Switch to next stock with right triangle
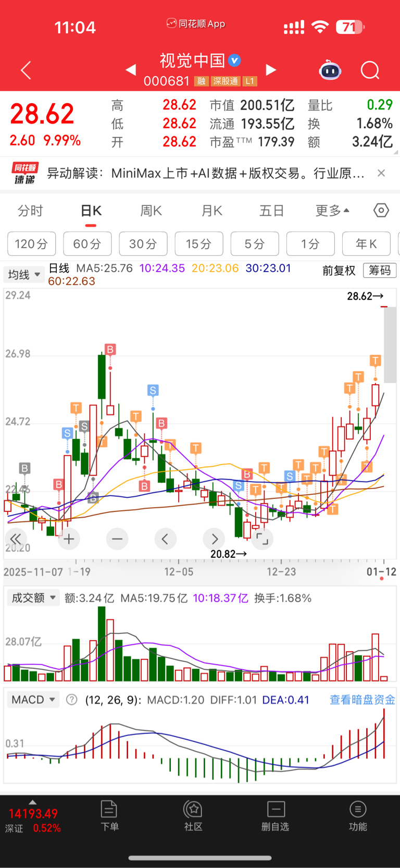The image size is (400, 868). 271,69
